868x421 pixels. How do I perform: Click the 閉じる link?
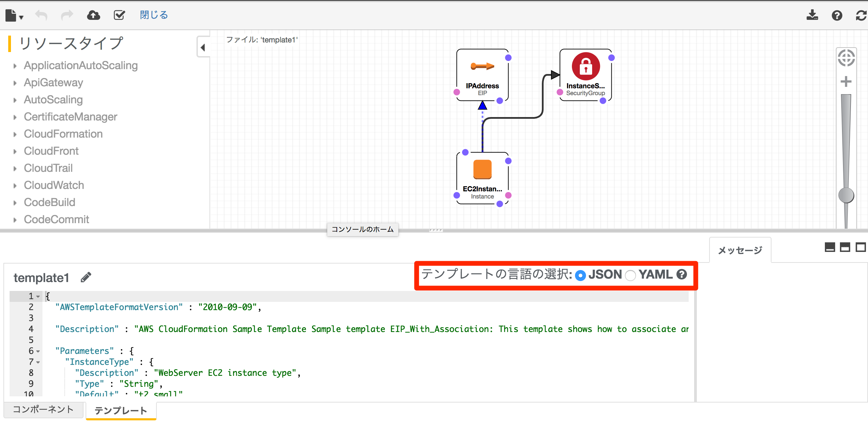pyautogui.click(x=154, y=15)
